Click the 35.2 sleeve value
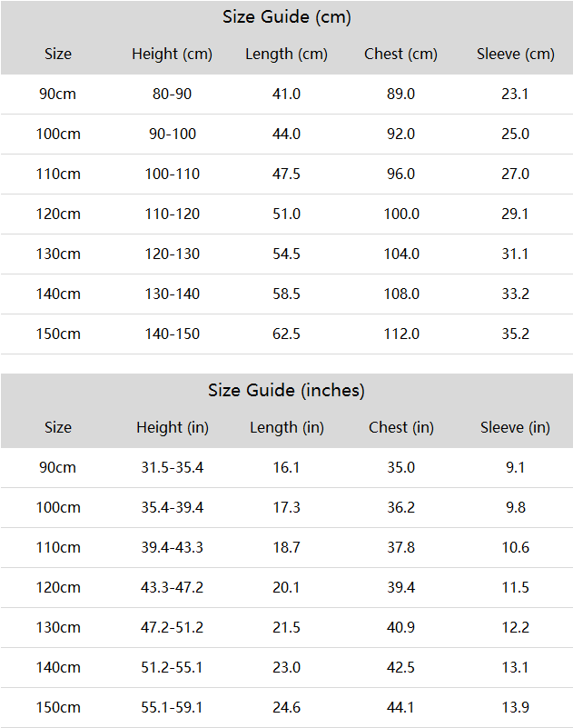573x728 pixels. (516, 334)
